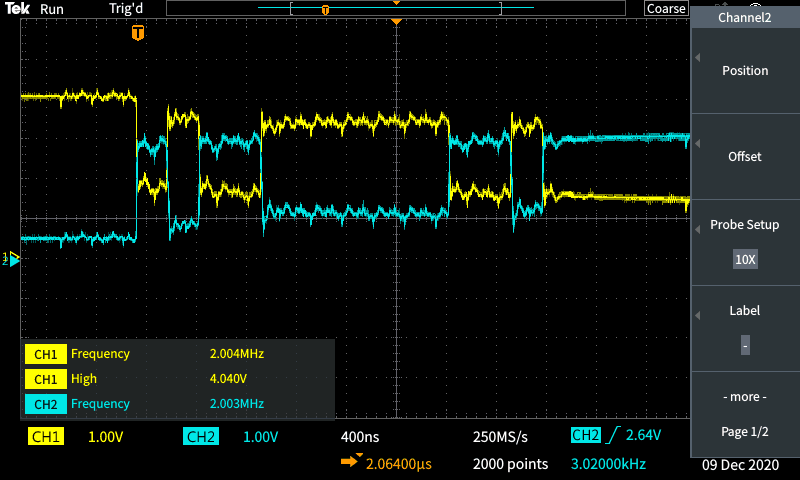Viewport: 800px width, 480px height.
Task: Toggle the Coarse adjustment indicator
Action: (x=666, y=8)
